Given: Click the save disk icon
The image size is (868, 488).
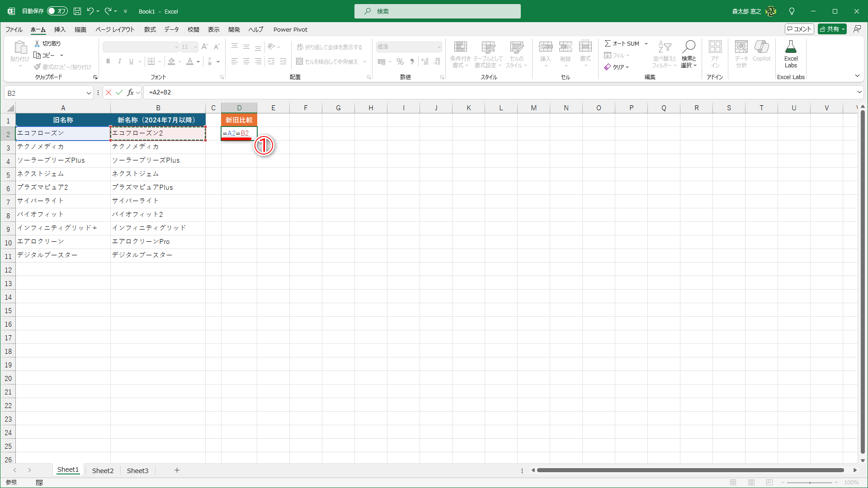Looking at the screenshot, I should click(77, 11).
